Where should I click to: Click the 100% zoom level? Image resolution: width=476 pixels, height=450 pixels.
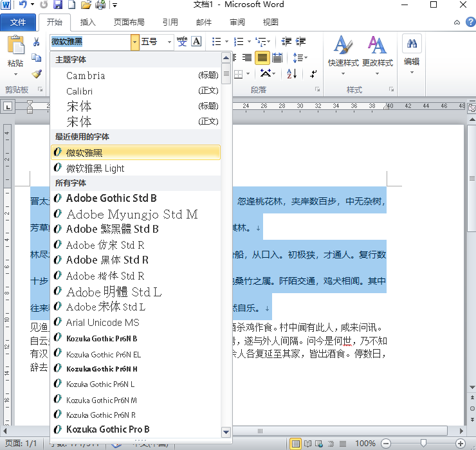coord(365,444)
